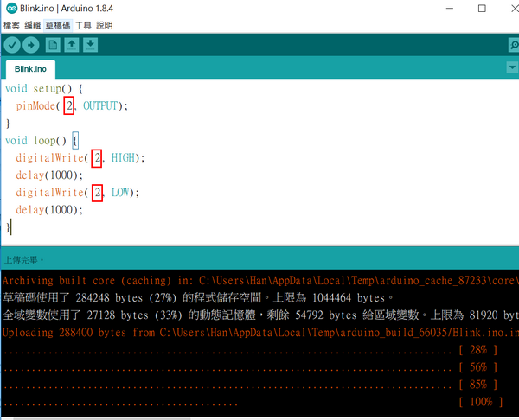Click the horizontal scrollbar under the console
519x420 pixels.
point(101,418)
